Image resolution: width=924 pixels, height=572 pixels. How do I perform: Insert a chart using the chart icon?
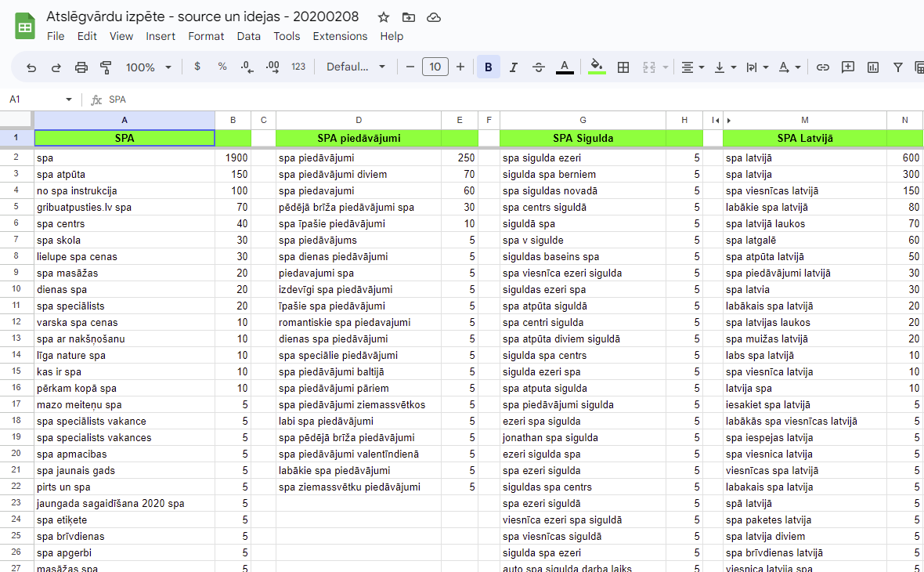point(872,67)
